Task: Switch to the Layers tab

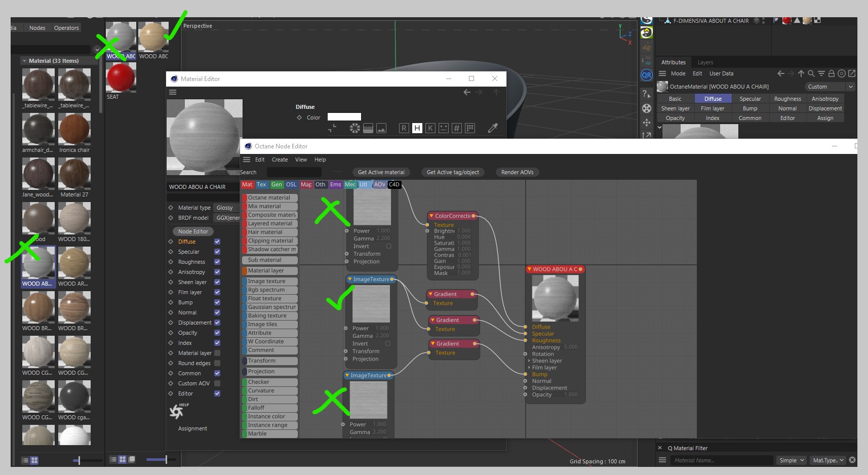Action: (705, 62)
